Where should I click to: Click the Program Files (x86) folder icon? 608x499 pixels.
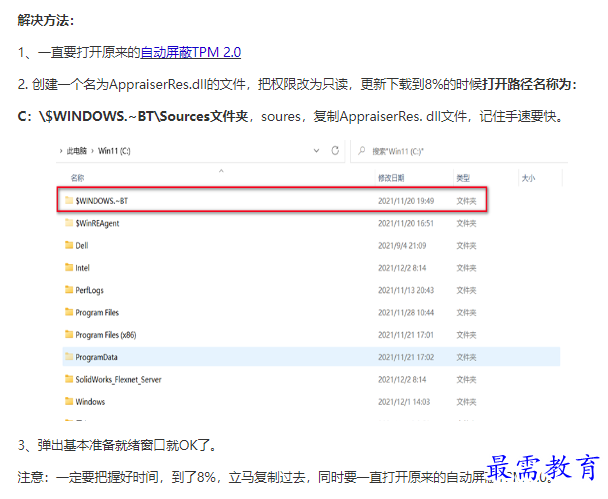[69, 334]
